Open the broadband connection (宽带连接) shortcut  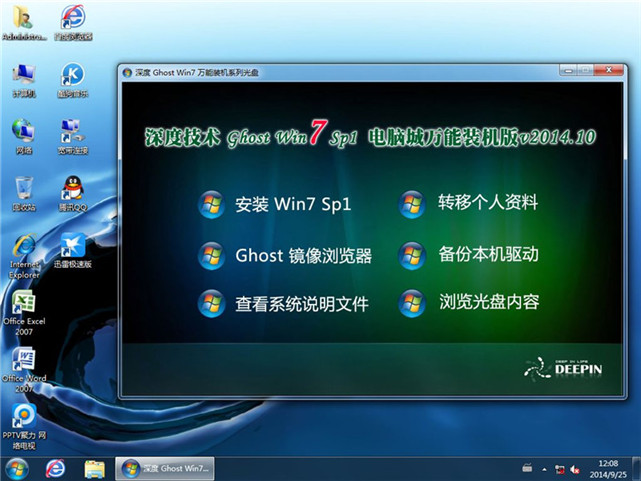[x=73, y=136]
